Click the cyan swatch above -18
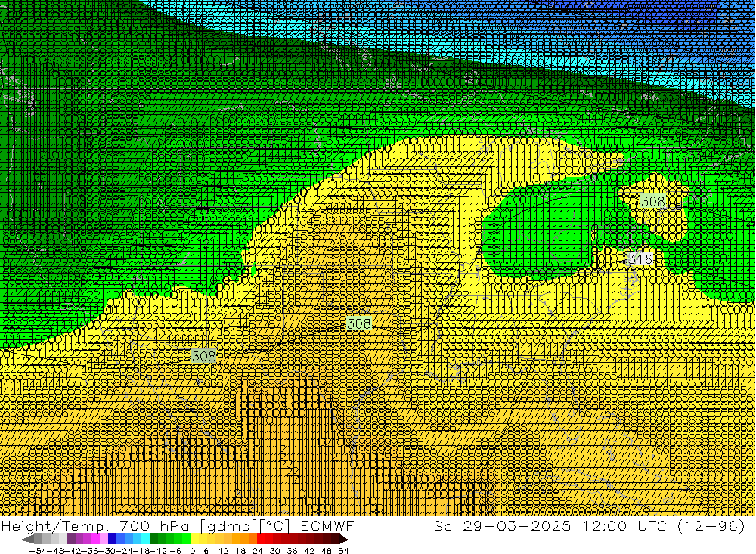756x554 pixels. [145, 539]
